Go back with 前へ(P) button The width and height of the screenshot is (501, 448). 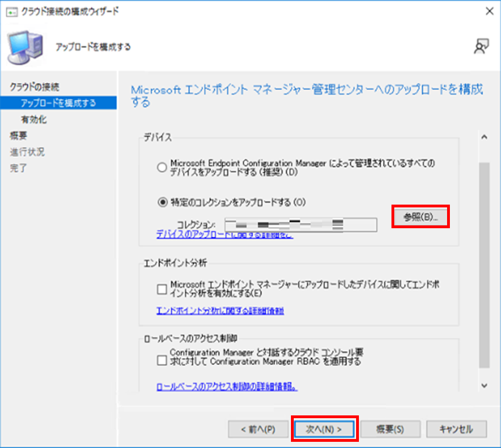click(x=258, y=429)
